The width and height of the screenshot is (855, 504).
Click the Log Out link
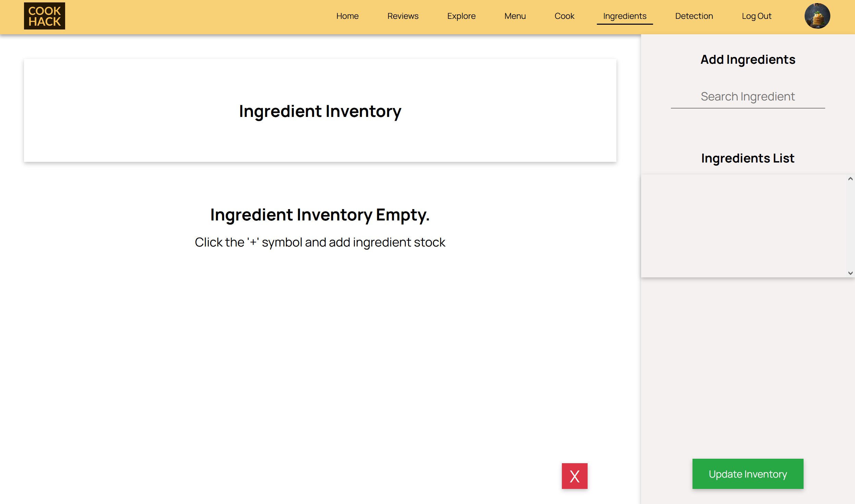[x=756, y=16]
